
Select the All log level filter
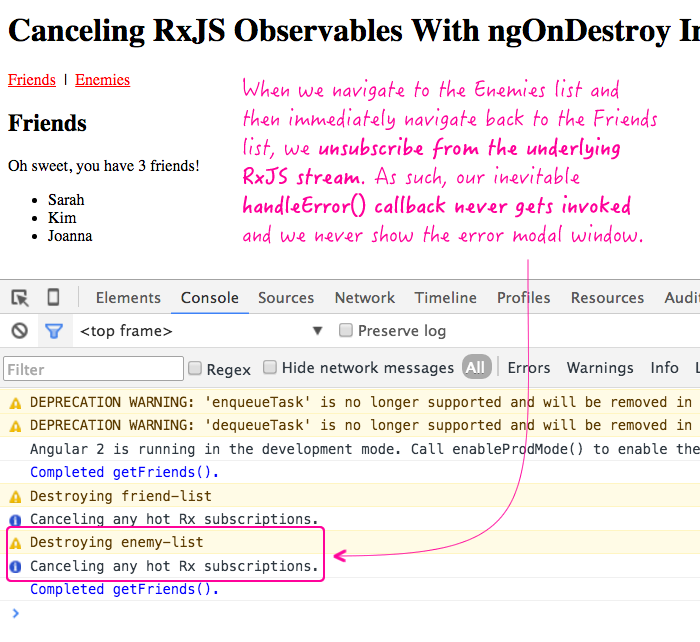[x=476, y=367]
